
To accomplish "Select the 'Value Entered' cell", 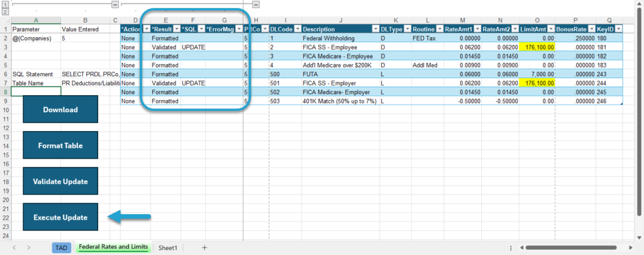I will [x=86, y=29].
